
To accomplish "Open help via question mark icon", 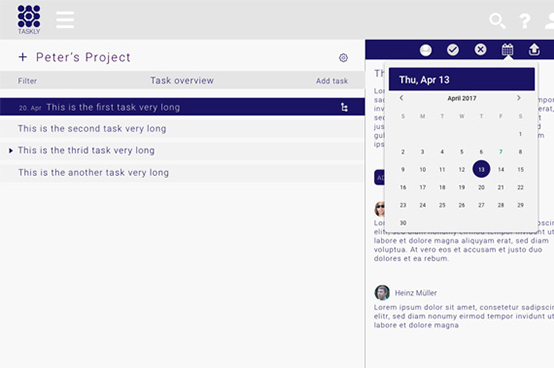I will pyautogui.click(x=525, y=21).
